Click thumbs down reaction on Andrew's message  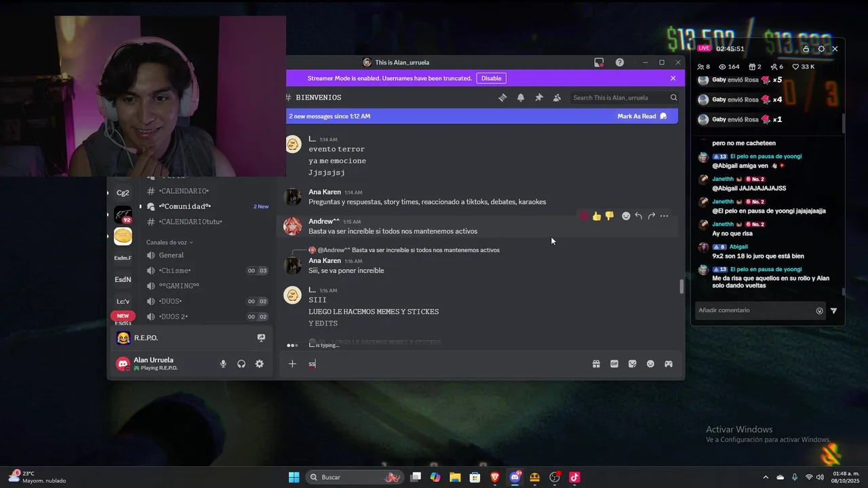tap(609, 216)
